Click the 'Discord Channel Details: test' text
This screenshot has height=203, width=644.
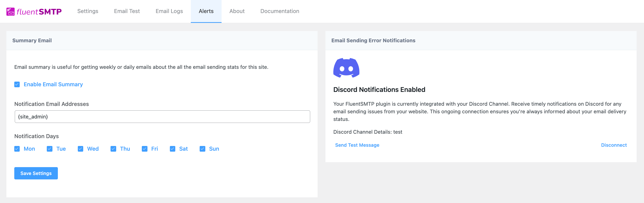[368, 132]
